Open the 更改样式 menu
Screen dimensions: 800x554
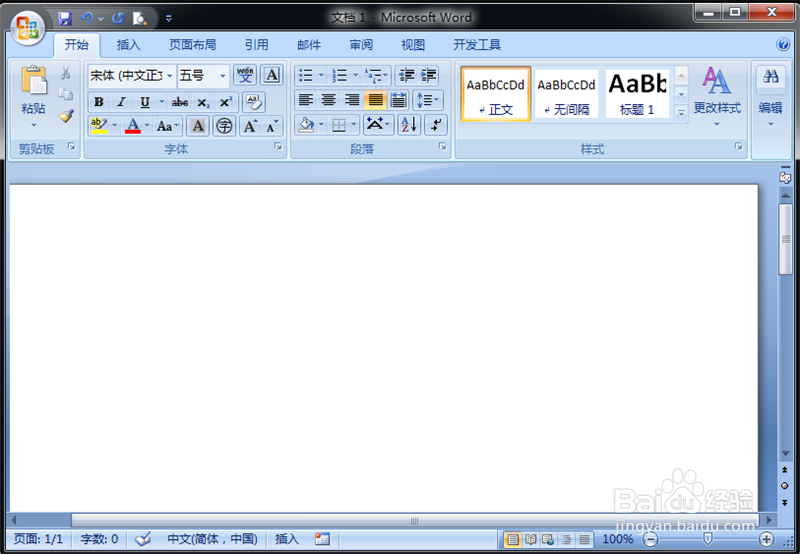[717, 97]
